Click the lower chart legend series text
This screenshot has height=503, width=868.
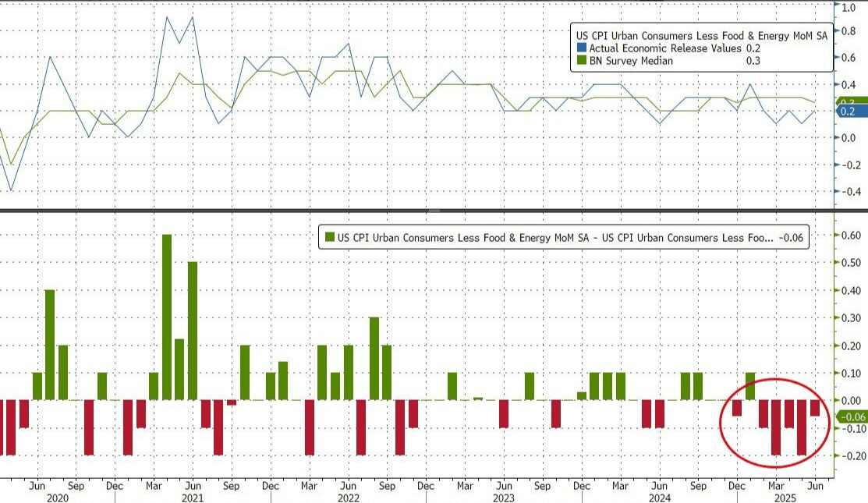tap(555, 237)
